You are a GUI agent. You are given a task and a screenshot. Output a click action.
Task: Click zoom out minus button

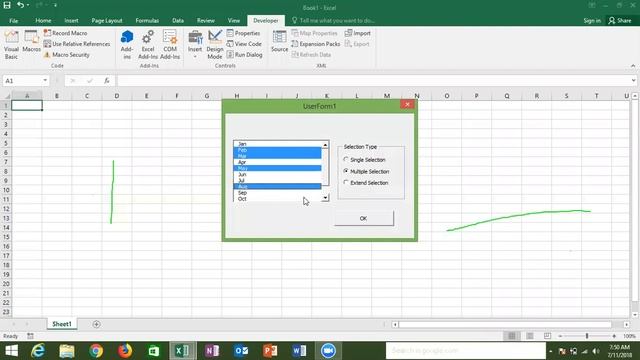tap(560, 336)
